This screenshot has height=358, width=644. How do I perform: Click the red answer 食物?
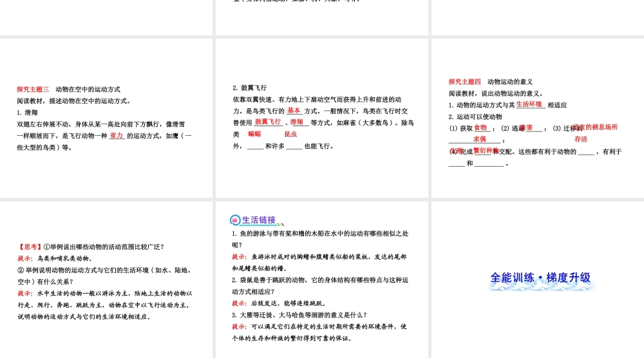coord(480,127)
